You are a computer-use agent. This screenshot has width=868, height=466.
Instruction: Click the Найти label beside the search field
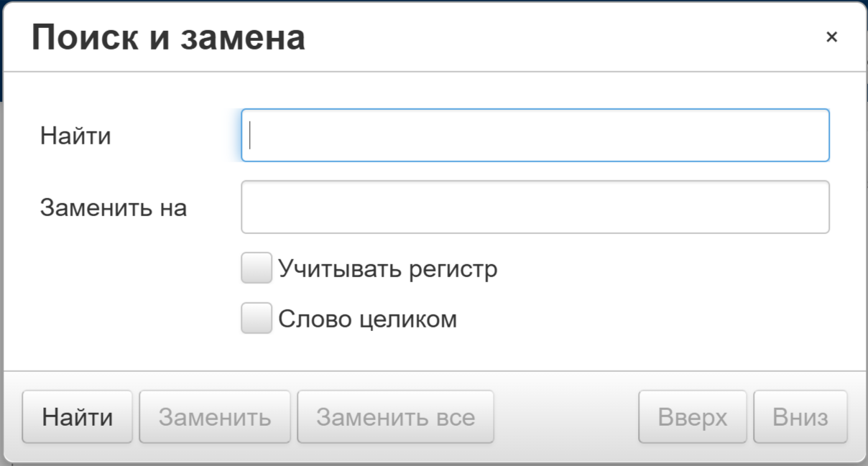[x=75, y=135]
